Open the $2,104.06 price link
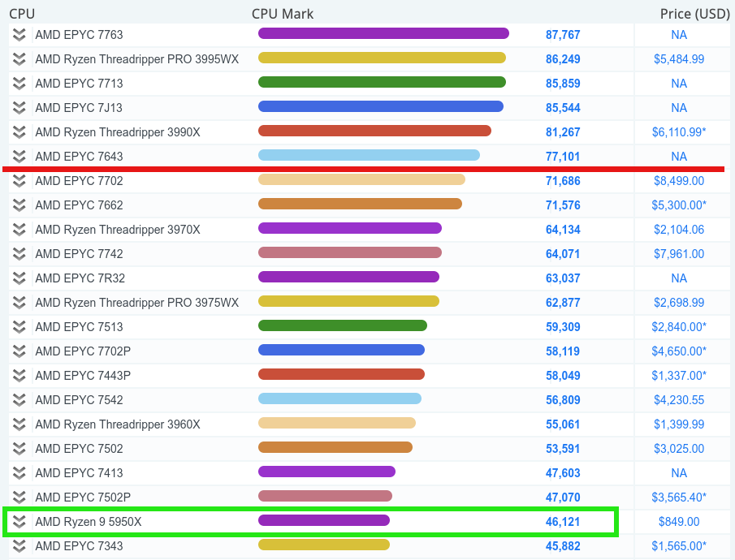735x560 pixels. pos(679,230)
